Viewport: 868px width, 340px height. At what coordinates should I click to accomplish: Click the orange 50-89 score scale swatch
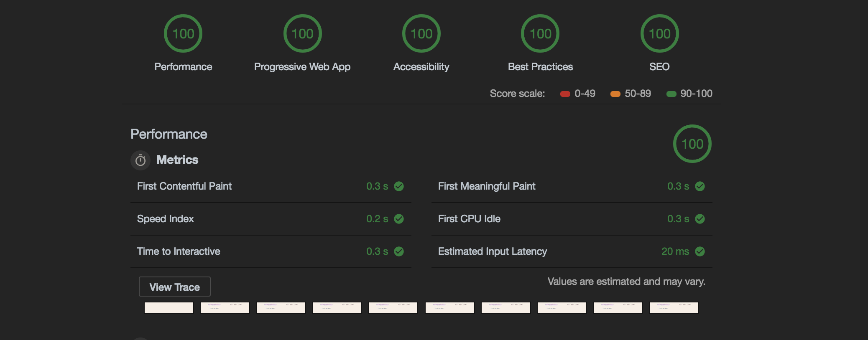[615, 94]
